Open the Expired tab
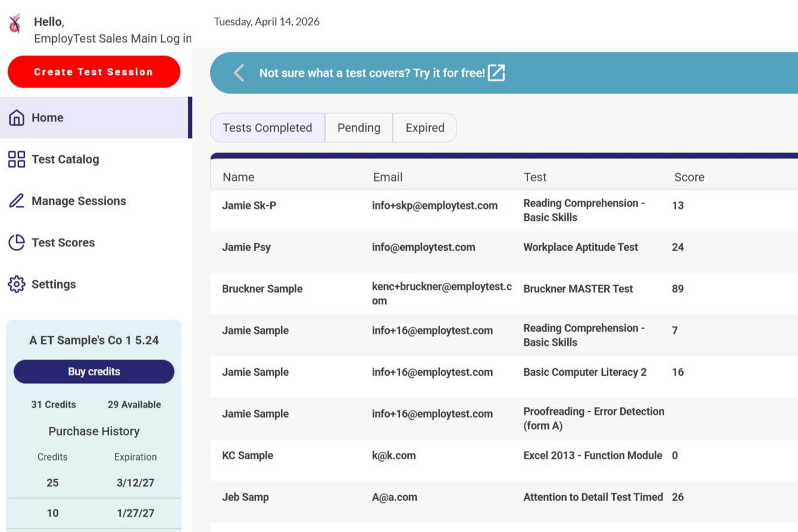The image size is (798, 532). 424,128
